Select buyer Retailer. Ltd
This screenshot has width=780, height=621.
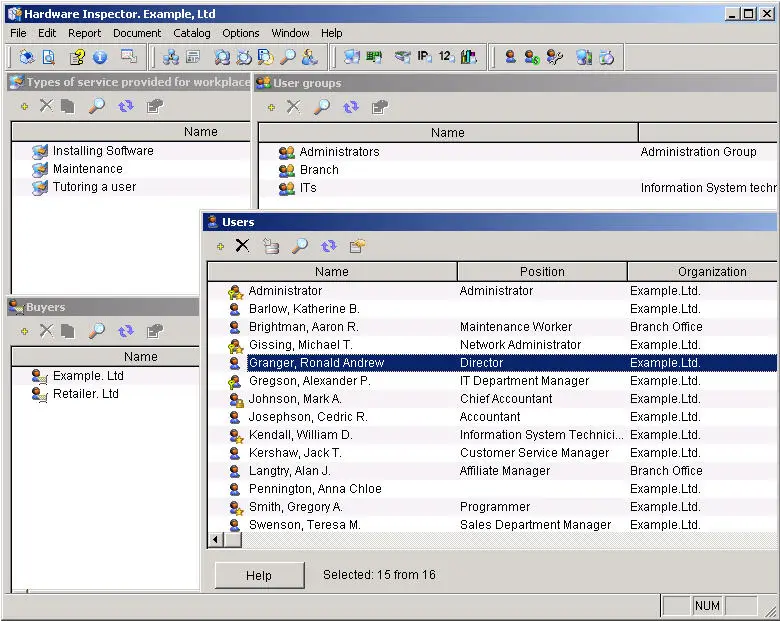[105, 394]
